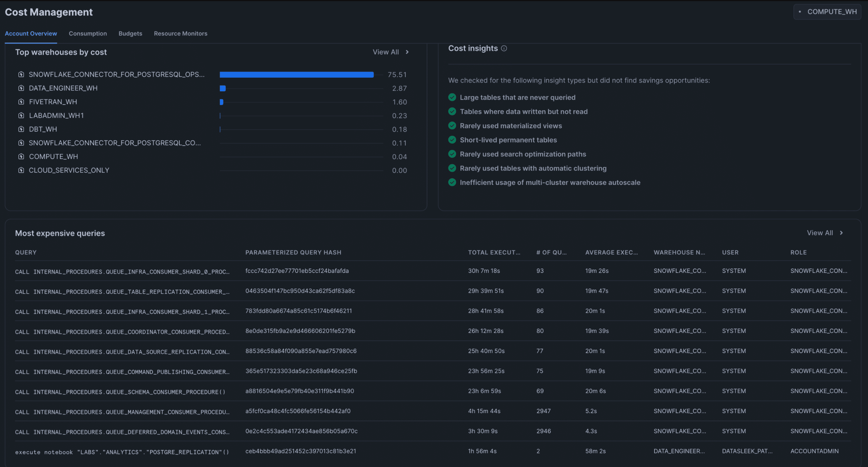
Task: Switch to Consumption tab
Action: [88, 34]
